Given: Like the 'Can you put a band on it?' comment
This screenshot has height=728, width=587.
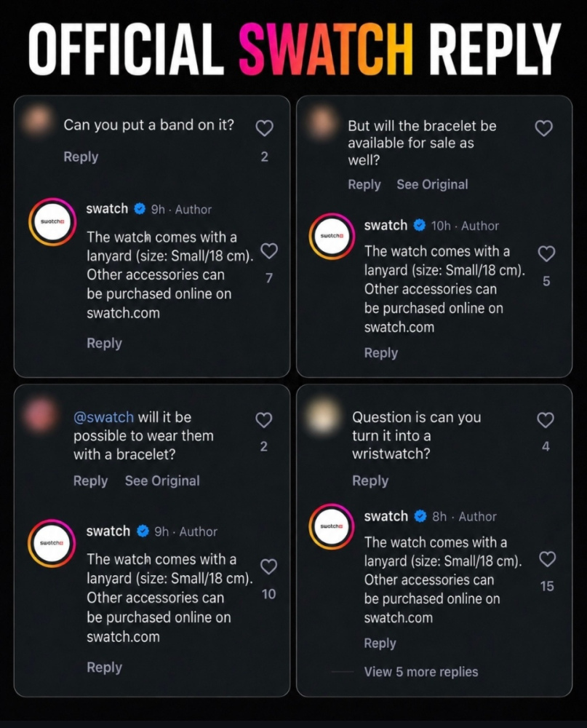Looking at the screenshot, I should [265, 128].
